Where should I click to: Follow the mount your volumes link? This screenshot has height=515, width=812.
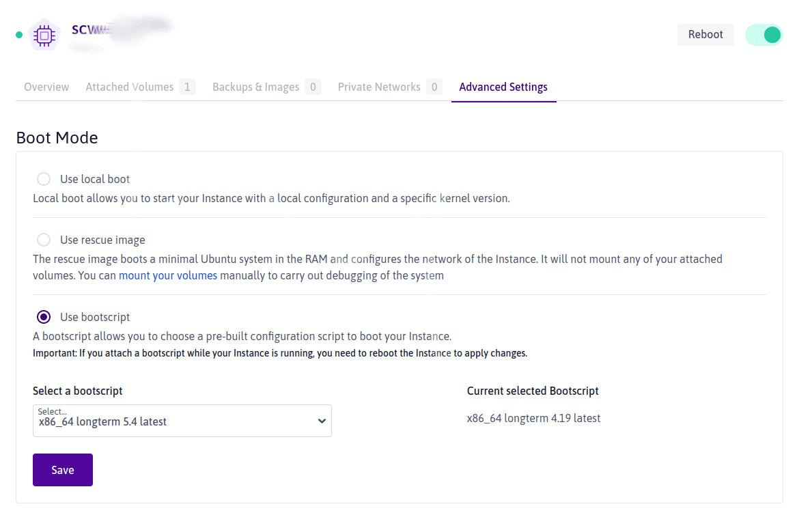pyautogui.click(x=168, y=276)
